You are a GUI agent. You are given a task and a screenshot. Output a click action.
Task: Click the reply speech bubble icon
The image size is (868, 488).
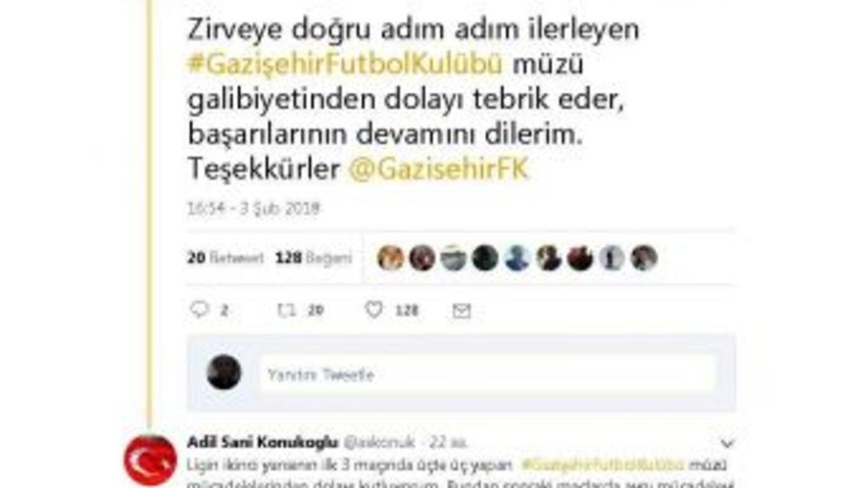click(199, 310)
